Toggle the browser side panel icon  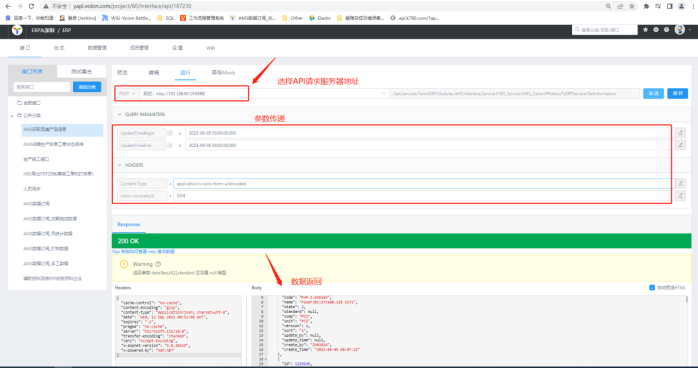670,6
